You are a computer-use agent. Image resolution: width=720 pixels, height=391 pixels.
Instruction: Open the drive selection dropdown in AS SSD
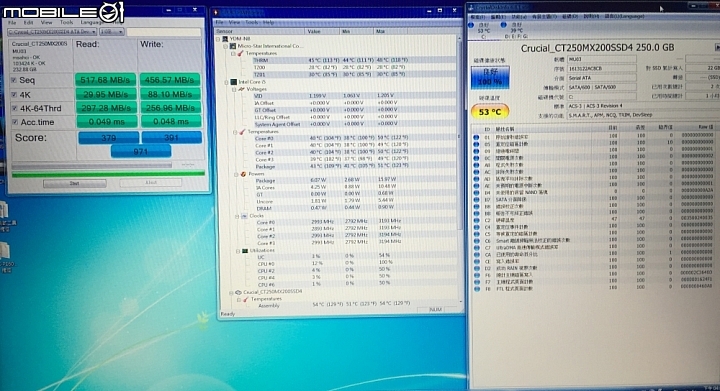pos(52,32)
